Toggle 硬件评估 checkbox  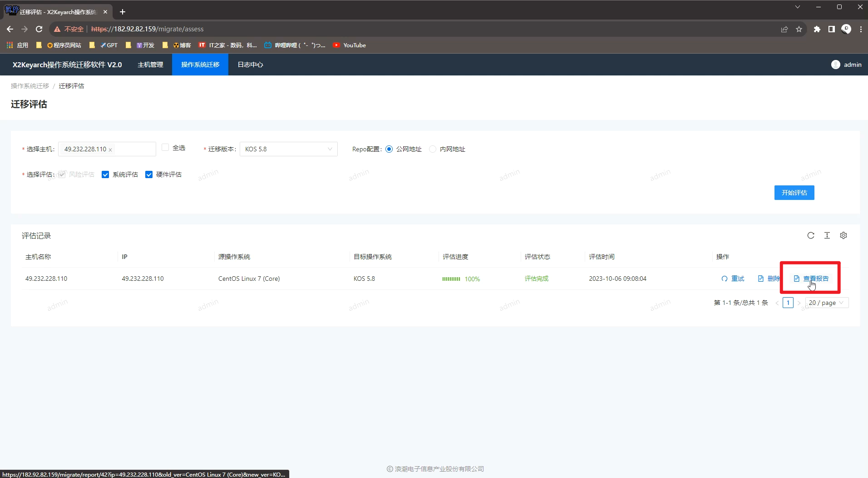[x=149, y=174]
